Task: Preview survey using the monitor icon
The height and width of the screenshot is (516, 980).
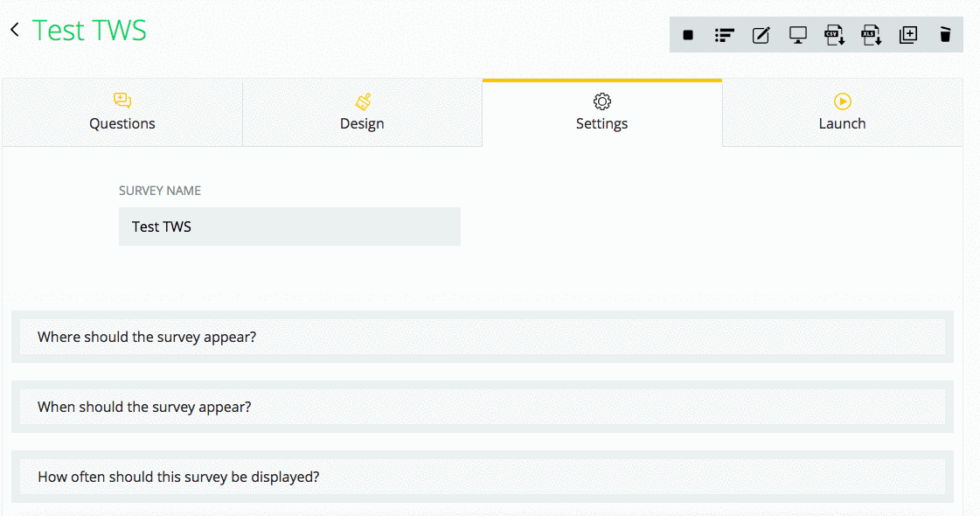Action: tap(797, 35)
